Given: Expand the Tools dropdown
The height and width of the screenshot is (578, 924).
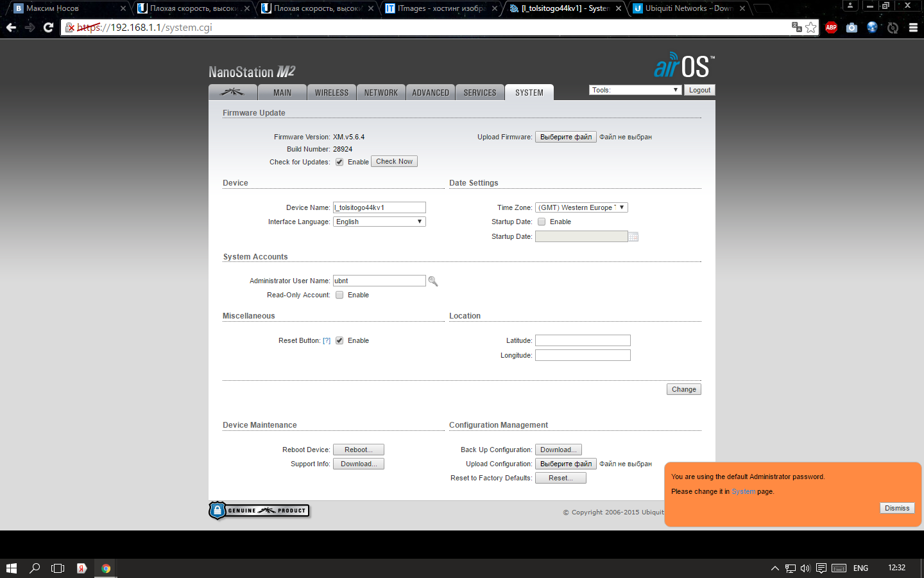Looking at the screenshot, I should pos(635,90).
